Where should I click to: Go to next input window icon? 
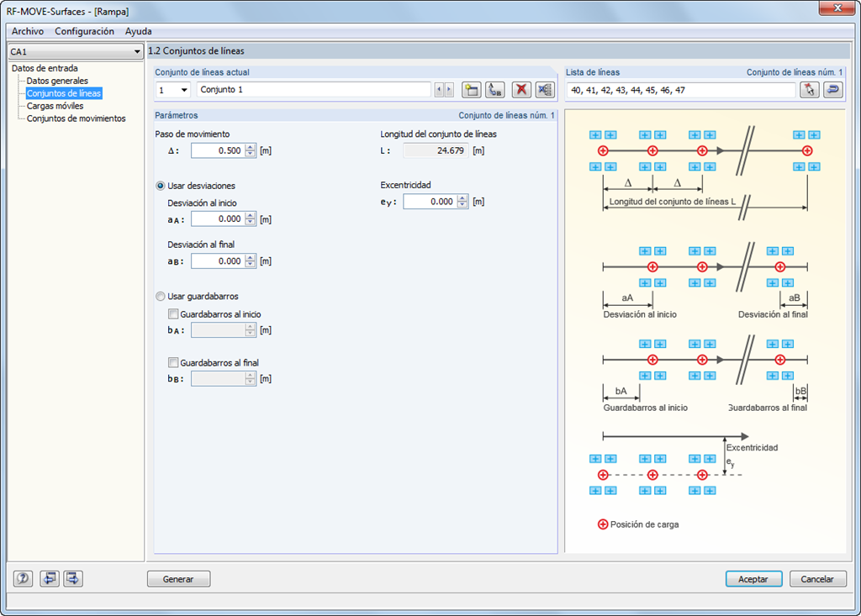(73, 579)
